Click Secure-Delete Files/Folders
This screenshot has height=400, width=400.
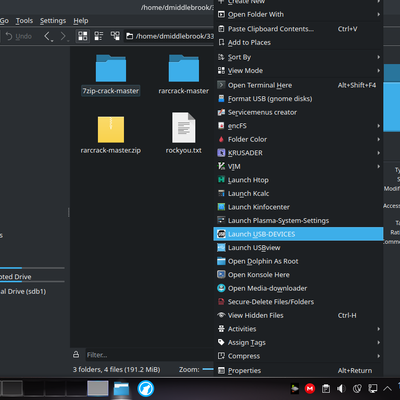[298, 302]
